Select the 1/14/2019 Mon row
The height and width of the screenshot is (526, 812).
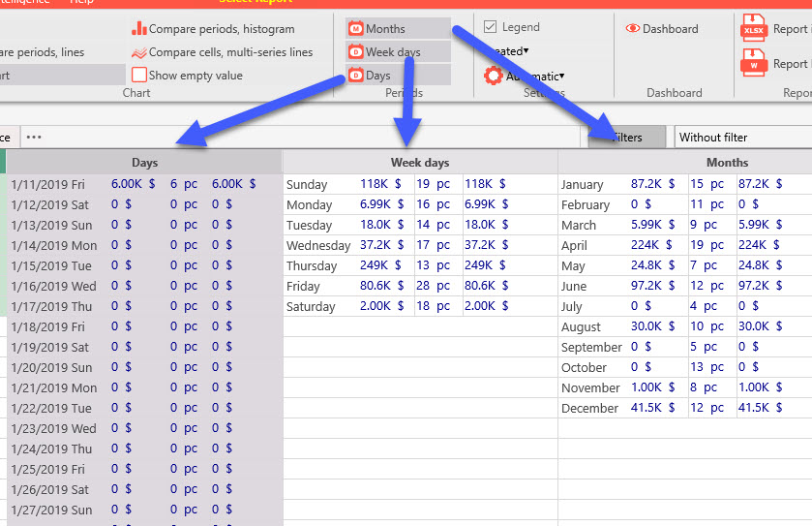point(144,245)
